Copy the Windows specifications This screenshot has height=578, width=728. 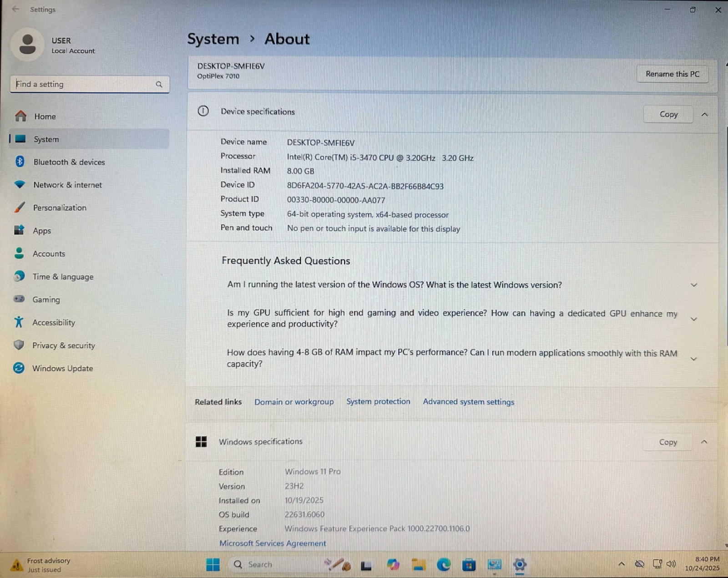668,442
